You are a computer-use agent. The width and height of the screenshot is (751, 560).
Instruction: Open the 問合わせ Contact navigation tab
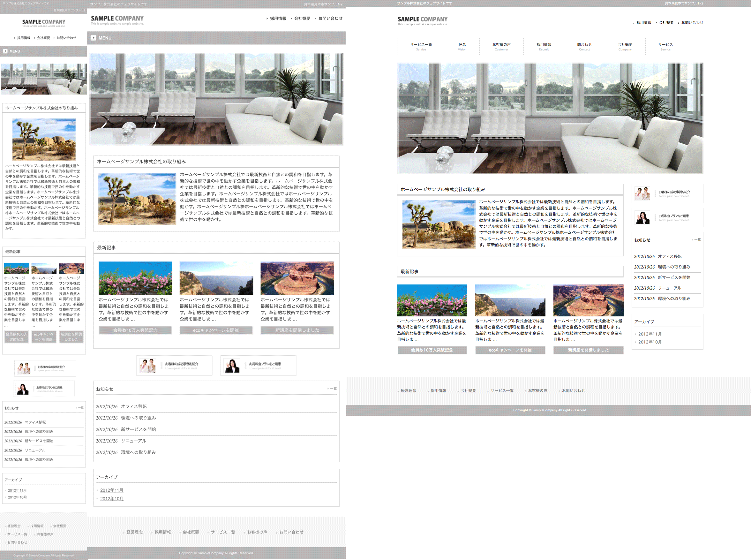click(x=584, y=46)
